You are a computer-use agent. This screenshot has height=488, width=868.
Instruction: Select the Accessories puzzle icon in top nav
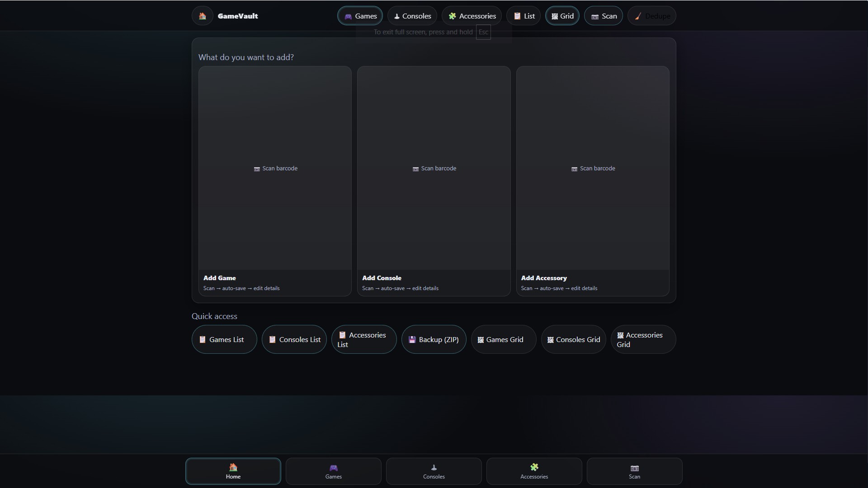[x=452, y=16]
